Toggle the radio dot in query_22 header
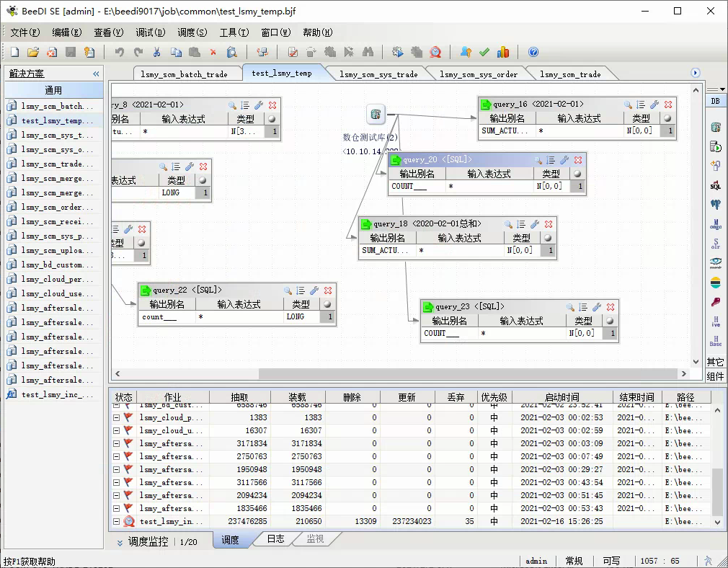728x568 pixels. click(x=327, y=304)
